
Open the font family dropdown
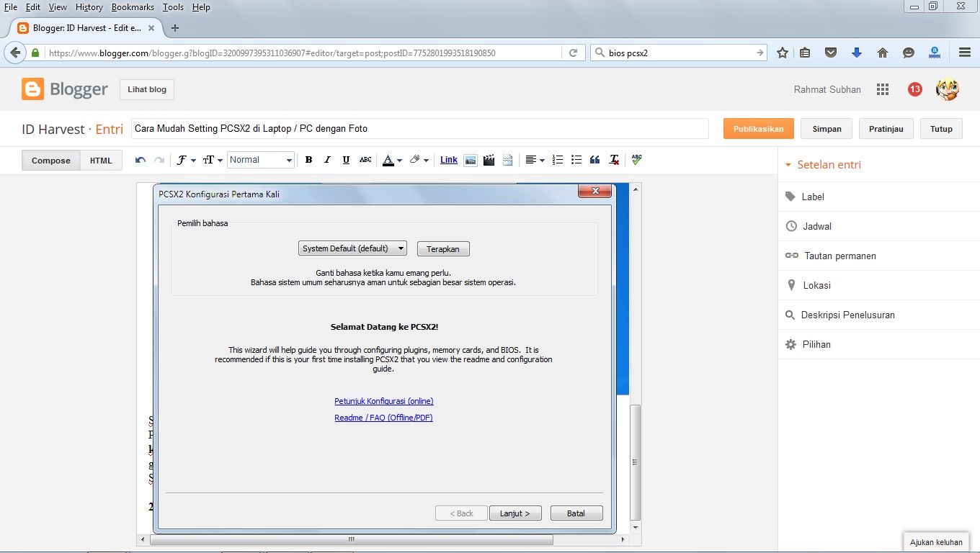[x=187, y=160]
